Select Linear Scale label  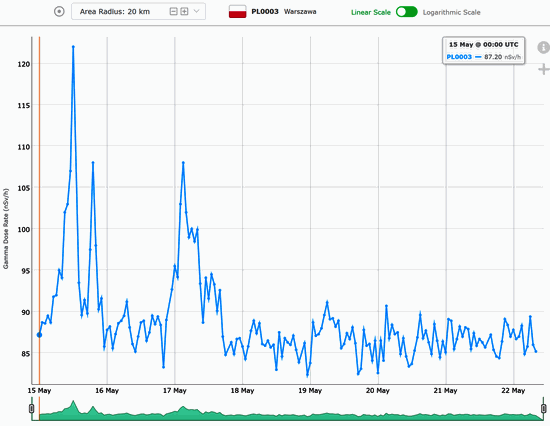tap(371, 12)
